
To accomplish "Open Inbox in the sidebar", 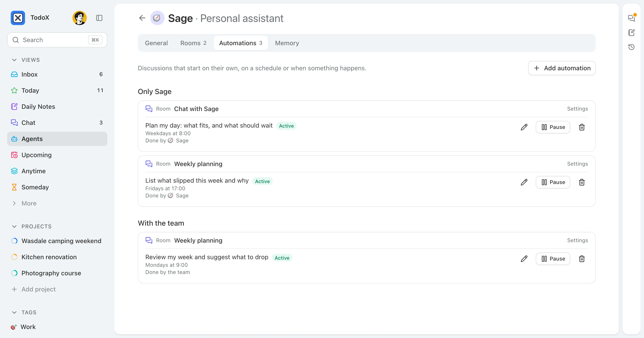I will (57, 74).
